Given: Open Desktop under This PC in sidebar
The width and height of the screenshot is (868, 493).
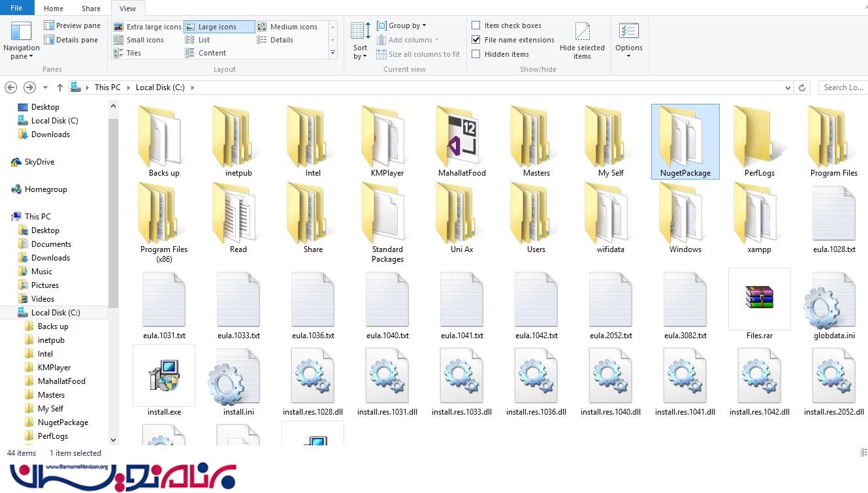Looking at the screenshot, I should pos(45,231).
